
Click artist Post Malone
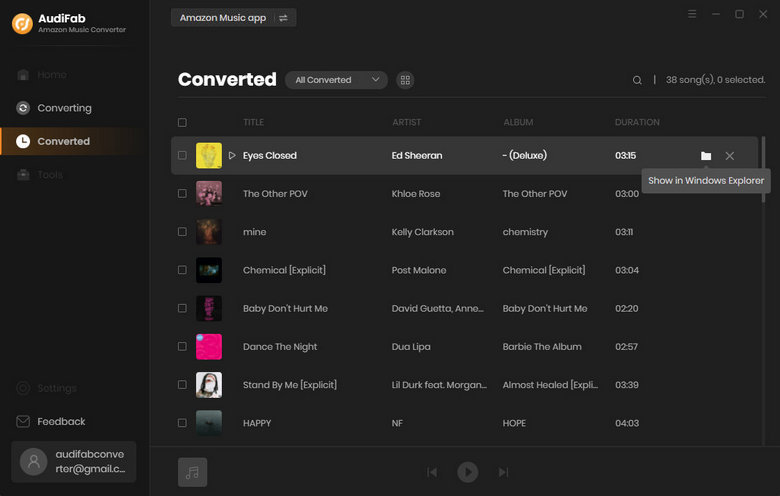[419, 270]
